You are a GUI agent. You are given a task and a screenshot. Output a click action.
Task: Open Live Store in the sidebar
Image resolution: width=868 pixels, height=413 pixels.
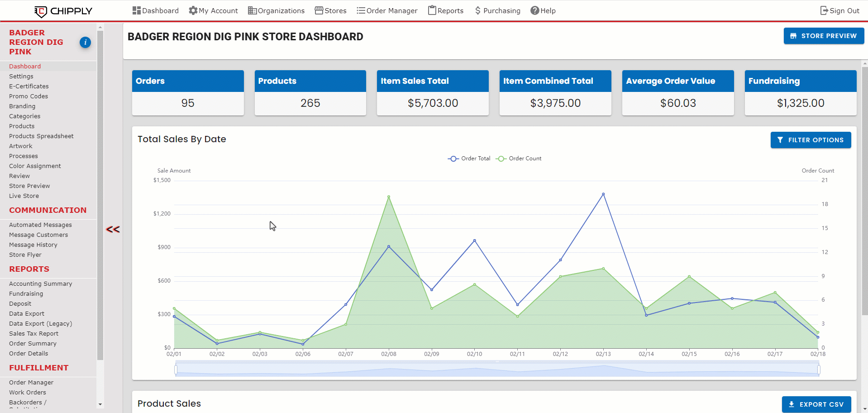pos(24,196)
